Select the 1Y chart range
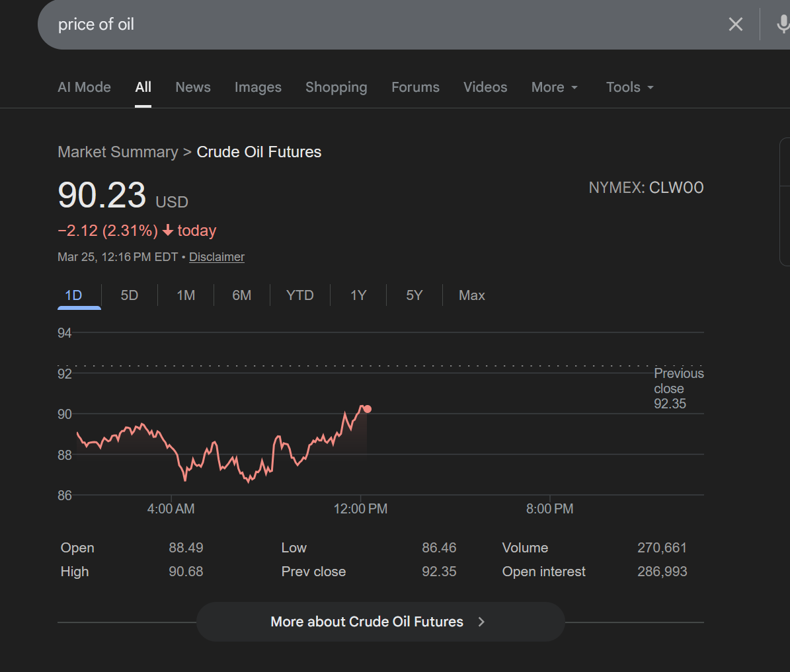The image size is (790, 672). 358,295
